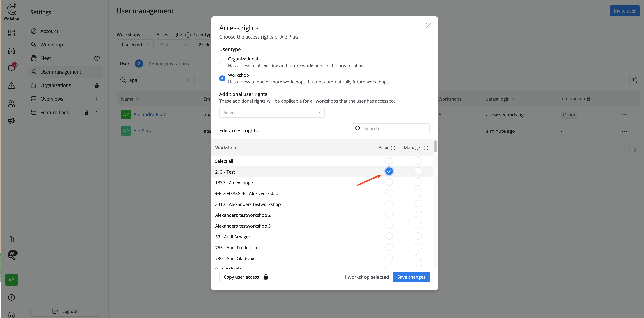
Task: Click the workshop list scrollbar thumb
Action: (x=435, y=146)
